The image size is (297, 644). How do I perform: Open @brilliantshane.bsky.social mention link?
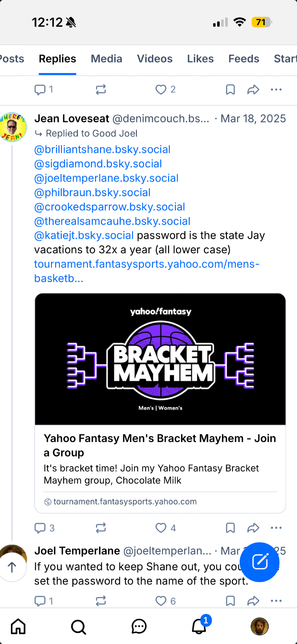(x=102, y=149)
